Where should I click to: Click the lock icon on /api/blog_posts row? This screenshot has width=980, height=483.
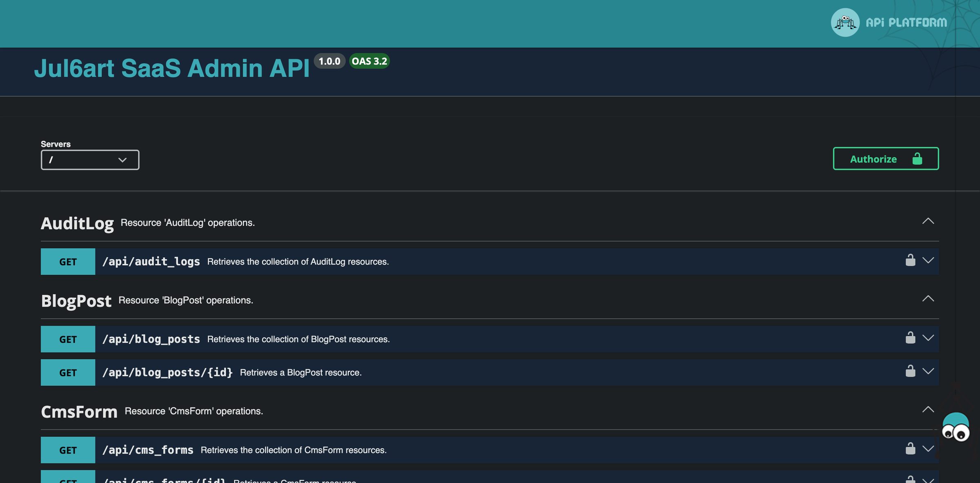point(910,338)
